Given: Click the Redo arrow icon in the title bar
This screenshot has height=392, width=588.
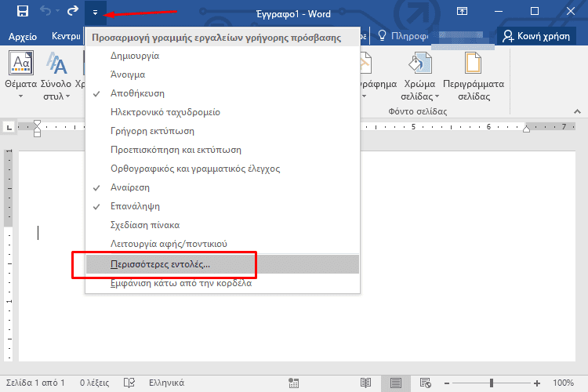Looking at the screenshot, I should 73,12.
